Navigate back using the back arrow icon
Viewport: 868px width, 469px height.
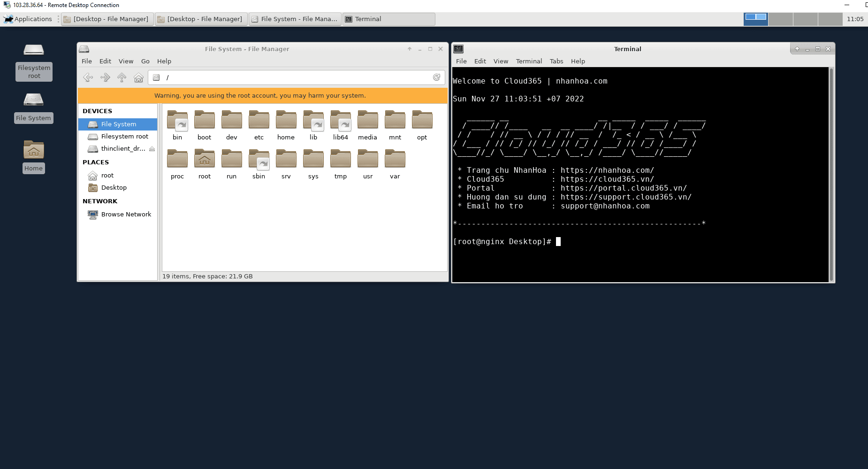(87, 77)
